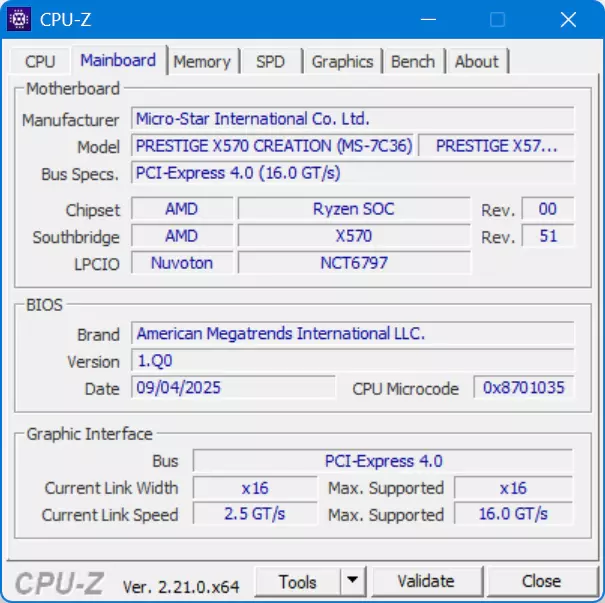Click the Validate button
This screenshot has height=603, width=605.
426,581
